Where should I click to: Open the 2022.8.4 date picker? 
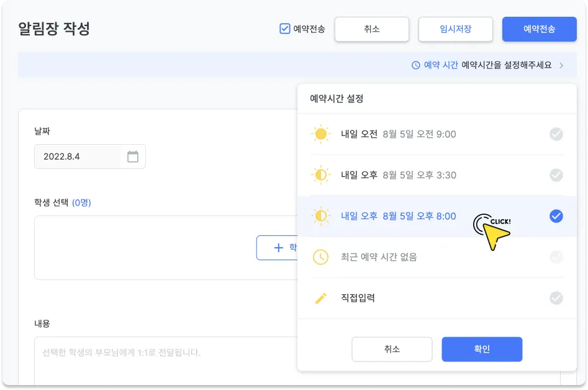point(81,156)
